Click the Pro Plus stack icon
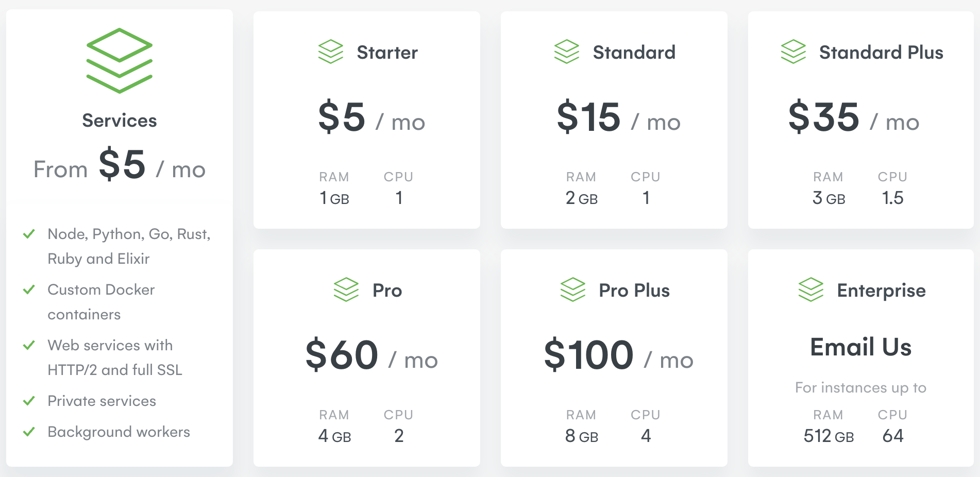Image resolution: width=980 pixels, height=477 pixels. click(573, 289)
